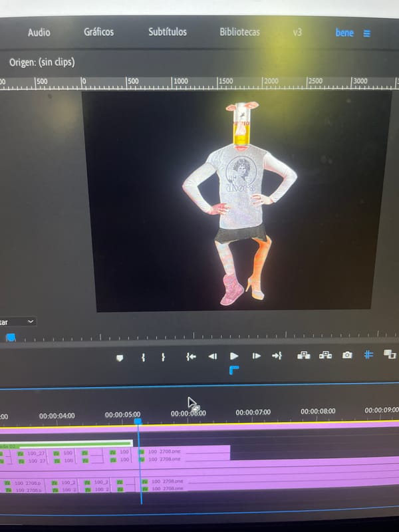Open the zoom level dropdown ending in 'tar'
The width and height of the screenshot is (399, 532).
(x=18, y=322)
